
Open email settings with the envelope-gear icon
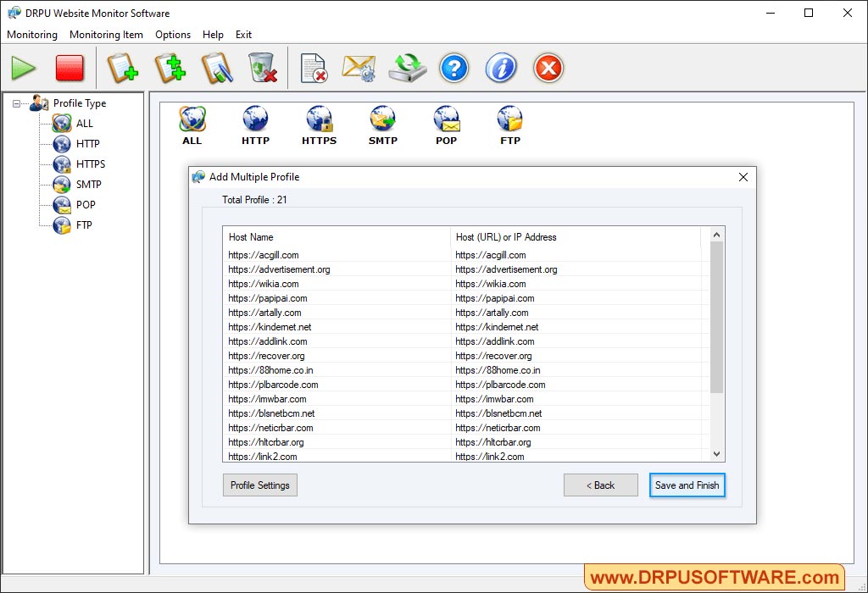[x=359, y=68]
